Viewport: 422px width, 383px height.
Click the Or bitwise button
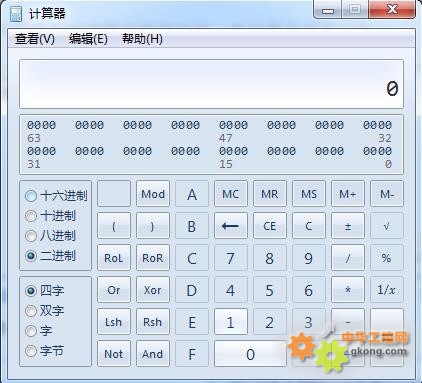point(114,290)
